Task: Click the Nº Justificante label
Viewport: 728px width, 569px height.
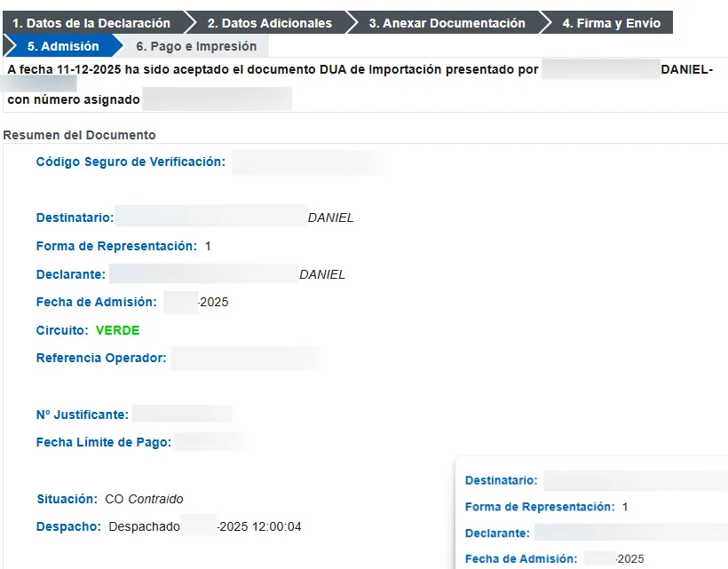Action: (83, 415)
